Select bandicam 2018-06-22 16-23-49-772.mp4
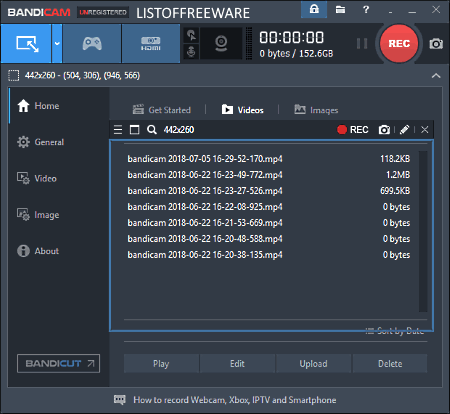The height and width of the screenshot is (414, 450). click(269, 175)
